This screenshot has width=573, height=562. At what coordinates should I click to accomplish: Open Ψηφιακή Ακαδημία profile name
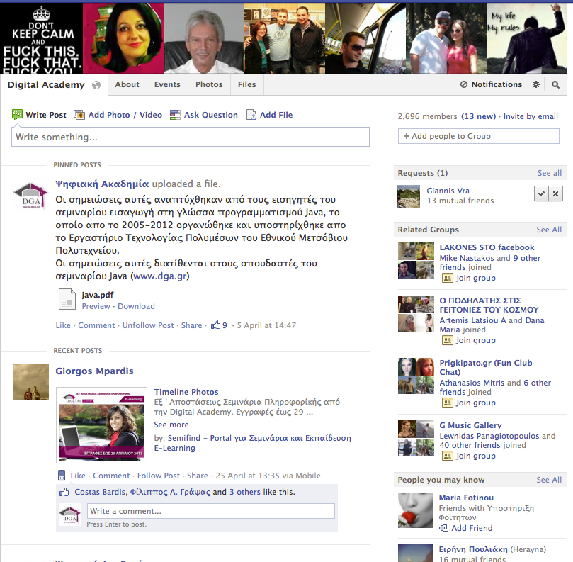[x=102, y=183]
